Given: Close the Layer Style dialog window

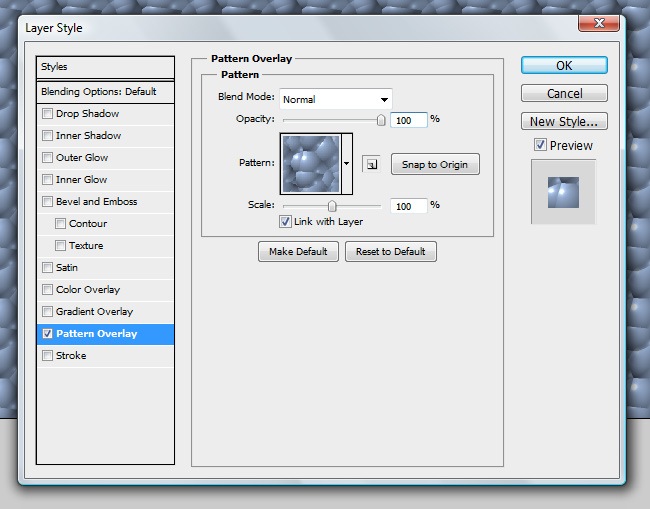Looking at the screenshot, I should (x=595, y=23).
